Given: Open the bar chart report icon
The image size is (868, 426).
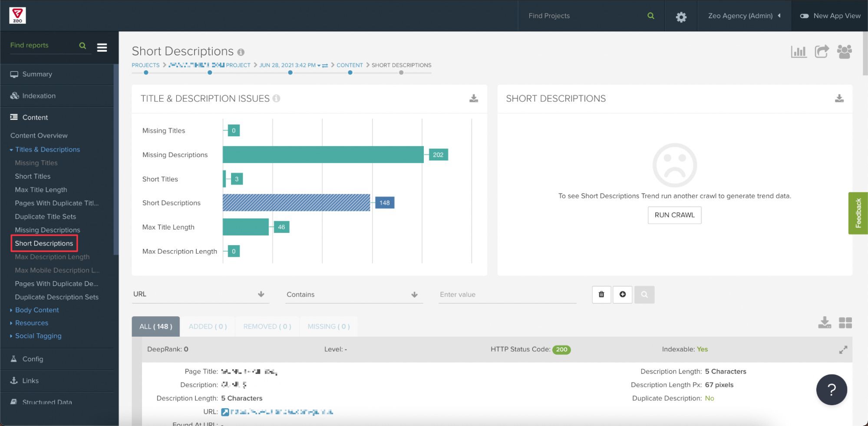Looking at the screenshot, I should point(799,52).
